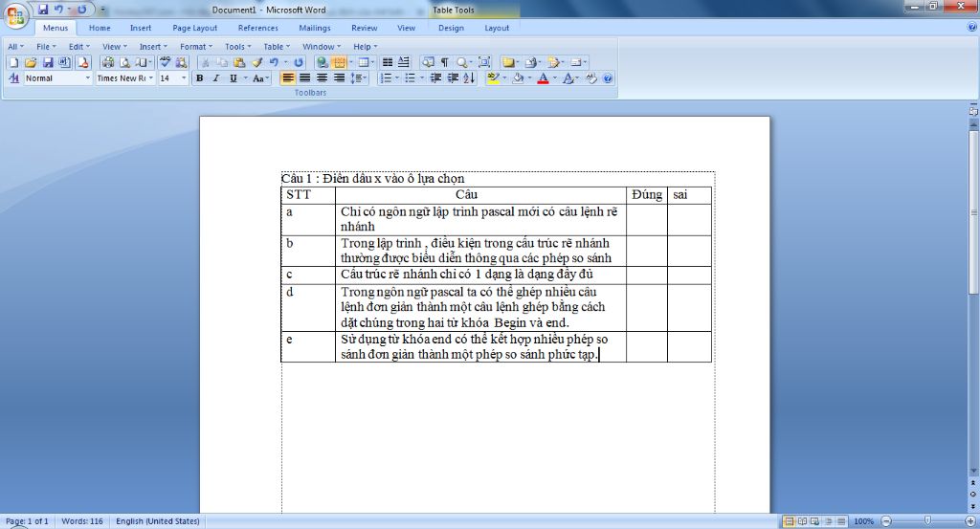Open the Zoom magnifier dropdown in the toolbar
The height and width of the screenshot is (529, 980).
tap(471, 62)
